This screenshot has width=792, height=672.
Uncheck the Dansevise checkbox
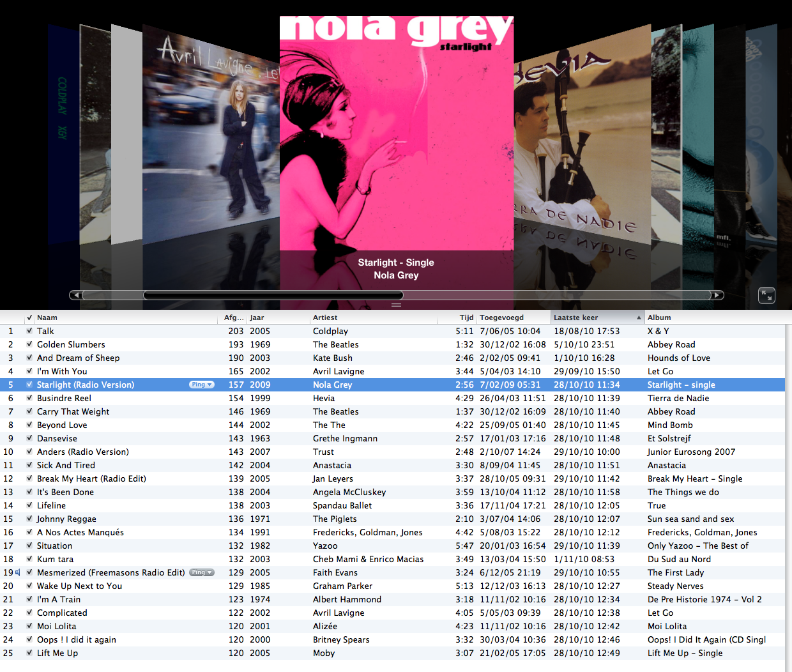point(29,438)
